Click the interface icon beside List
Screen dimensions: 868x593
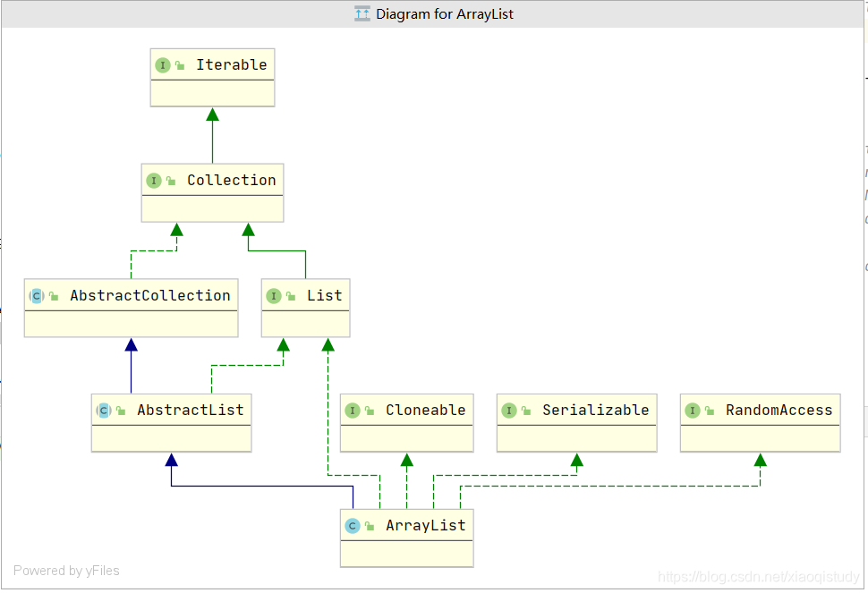click(x=274, y=296)
